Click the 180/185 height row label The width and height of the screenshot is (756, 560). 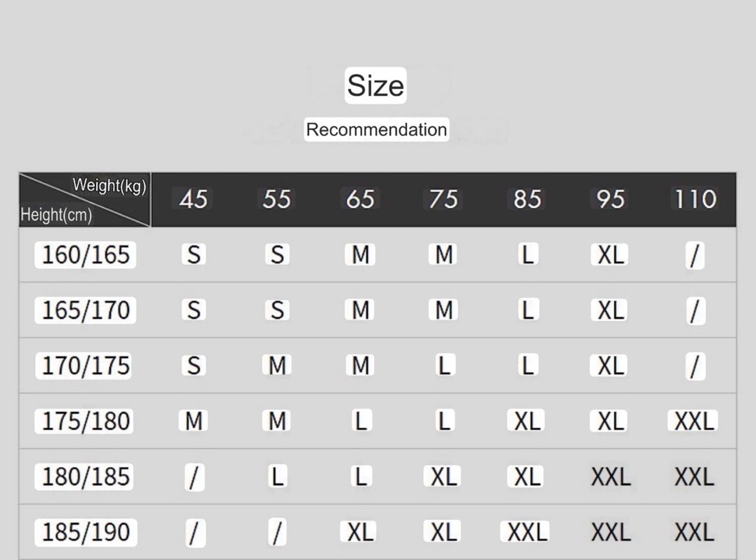pos(86,476)
